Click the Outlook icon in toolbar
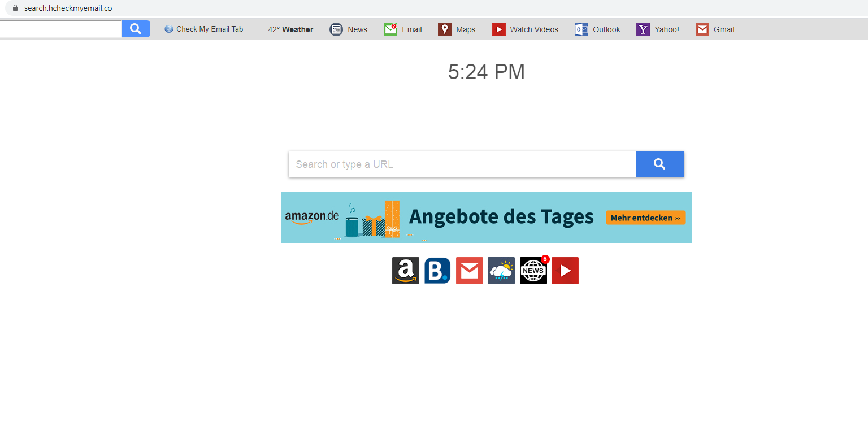 pyautogui.click(x=581, y=29)
